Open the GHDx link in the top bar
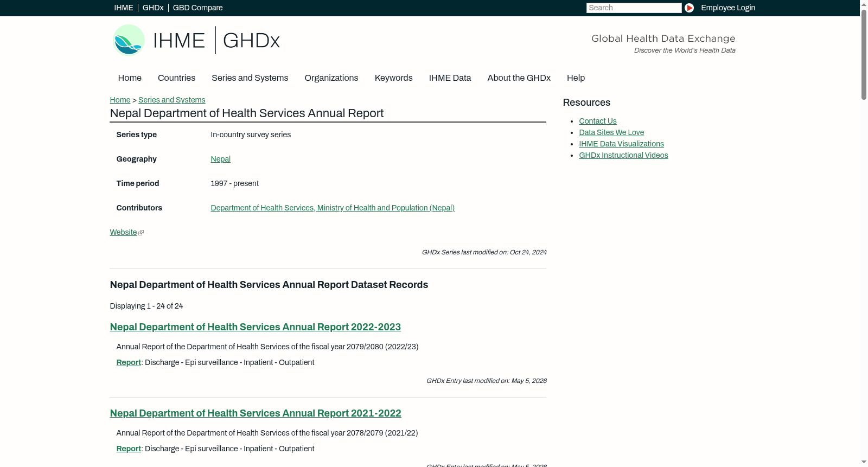Viewport: 868px width, 467px height. [153, 8]
